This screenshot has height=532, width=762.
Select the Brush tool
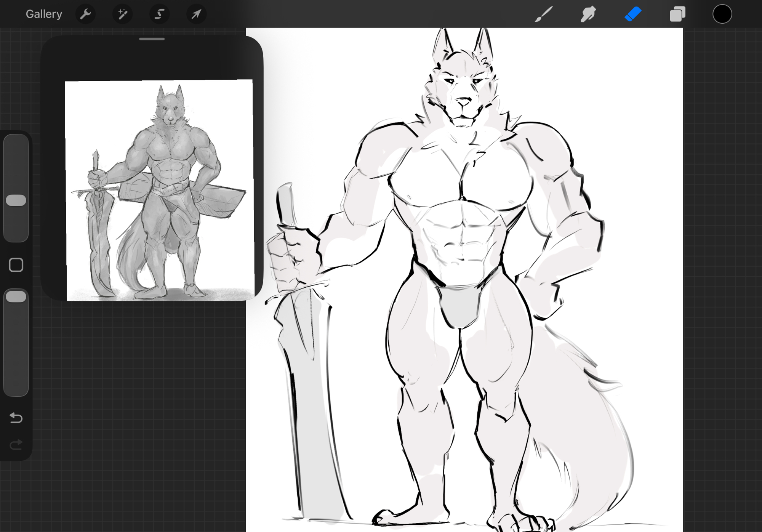(543, 14)
